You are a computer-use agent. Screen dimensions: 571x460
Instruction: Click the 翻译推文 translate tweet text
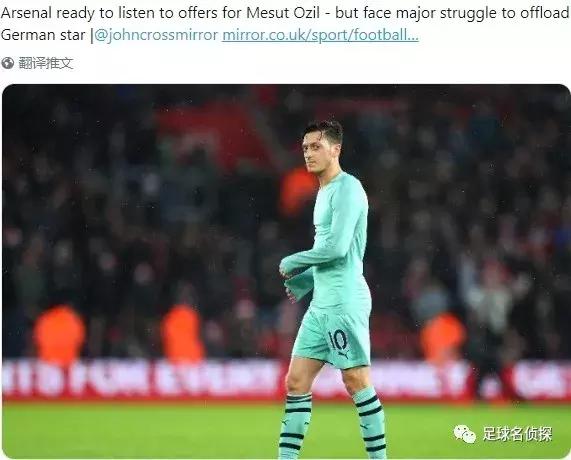pyautogui.click(x=46, y=63)
